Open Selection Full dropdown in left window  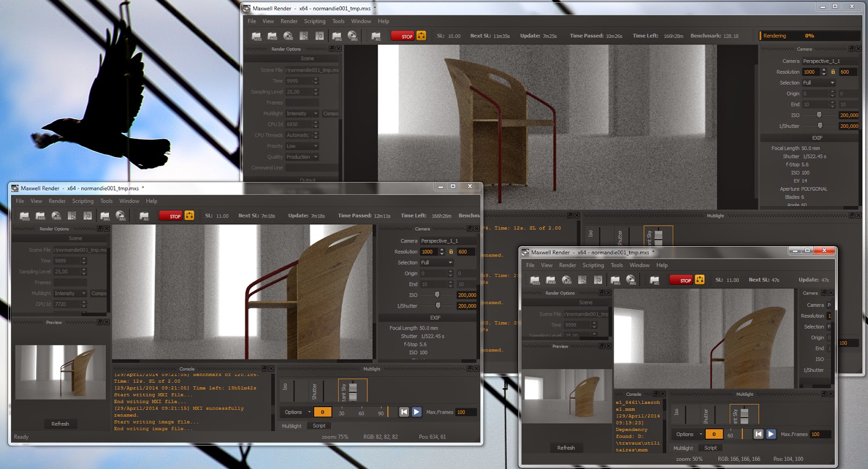click(x=437, y=262)
